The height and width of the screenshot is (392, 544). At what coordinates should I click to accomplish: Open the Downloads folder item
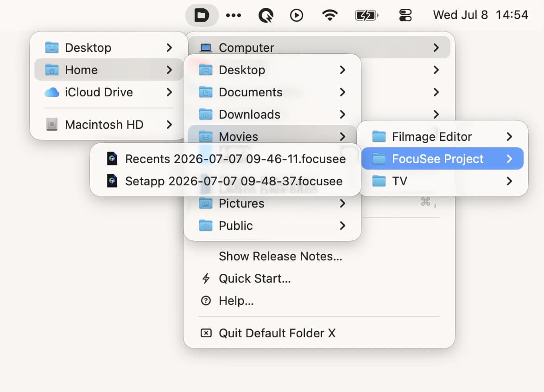tap(272, 114)
